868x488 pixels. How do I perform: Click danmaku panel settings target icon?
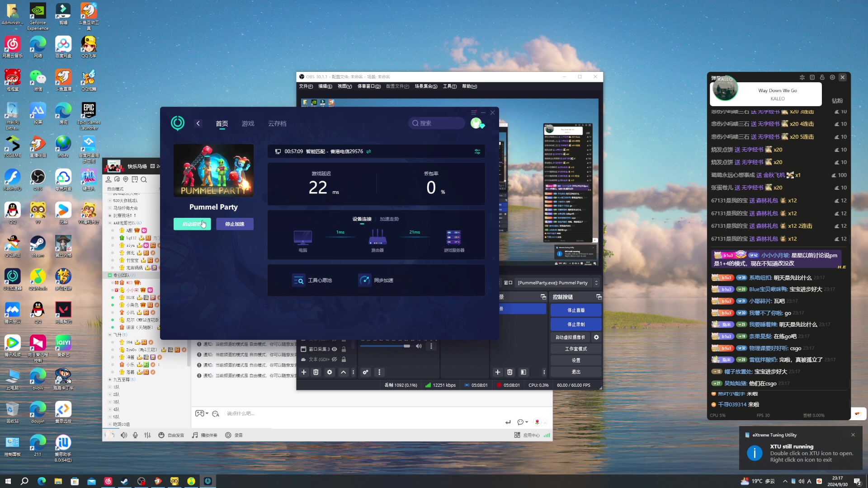(832, 77)
